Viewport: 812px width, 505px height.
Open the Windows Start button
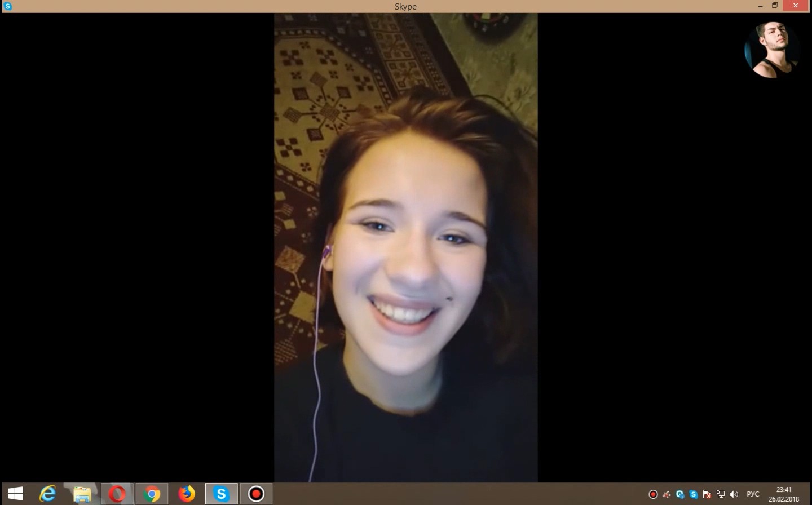16,494
